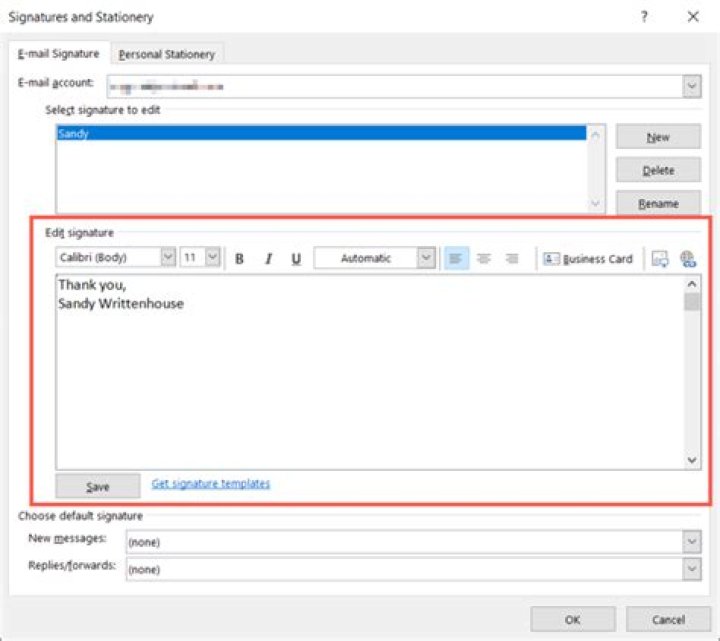Screen dimensions: 720x641
Task: Cancel the Signatures dialog
Action: pos(668,620)
